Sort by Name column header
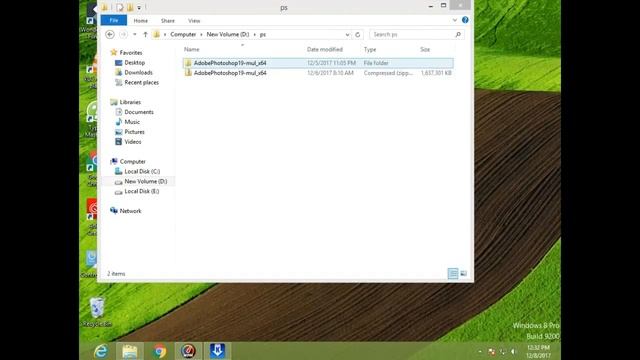640x360 pixels. [x=191, y=49]
